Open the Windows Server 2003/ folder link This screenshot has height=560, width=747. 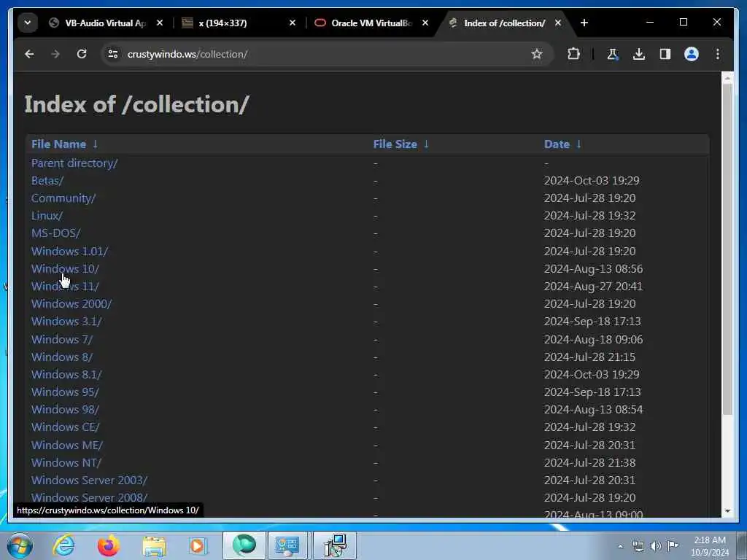(x=90, y=481)
